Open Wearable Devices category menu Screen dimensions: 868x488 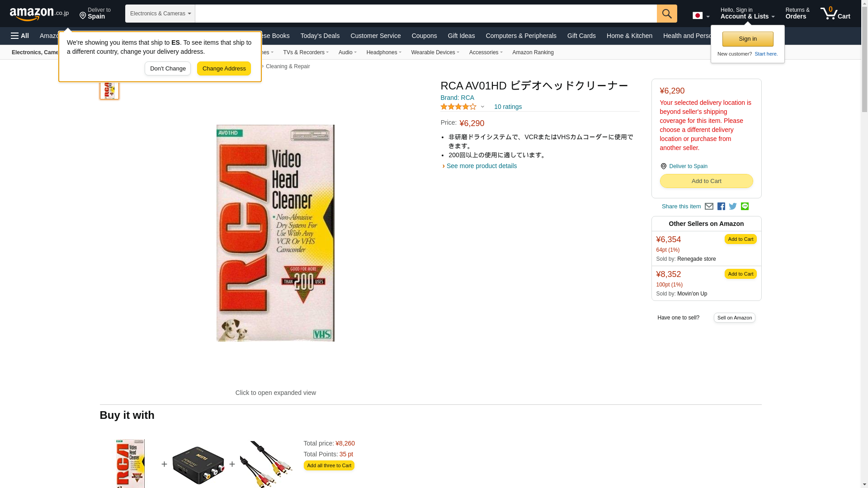pyautogui.click(x=435, y=52)
